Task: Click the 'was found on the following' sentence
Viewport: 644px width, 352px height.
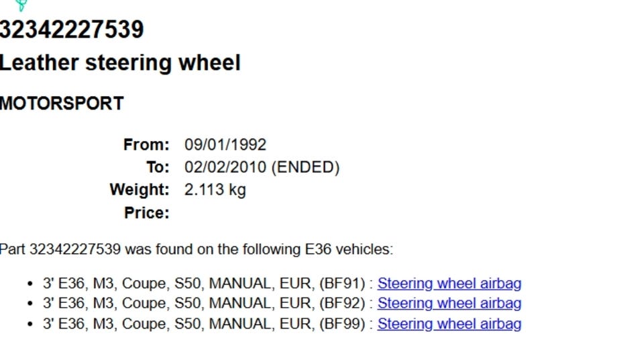Action: 196,249
